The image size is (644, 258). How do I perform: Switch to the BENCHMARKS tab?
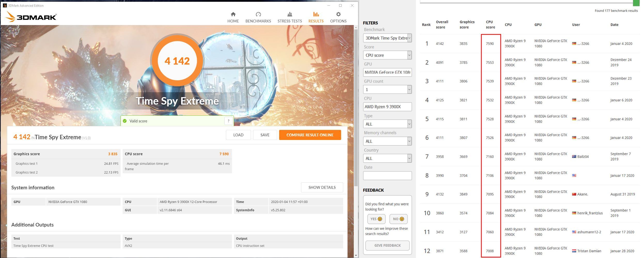[x=258, y=18]
